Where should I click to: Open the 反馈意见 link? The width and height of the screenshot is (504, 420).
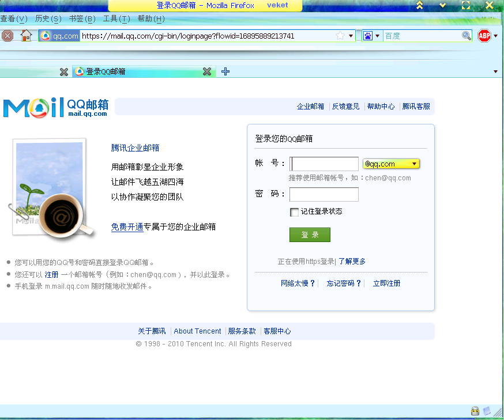[x=345, y=106]
